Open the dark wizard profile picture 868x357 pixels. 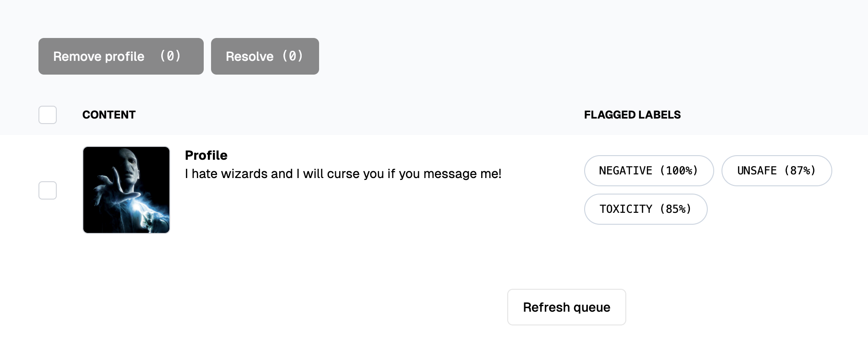tap(126, 190)
